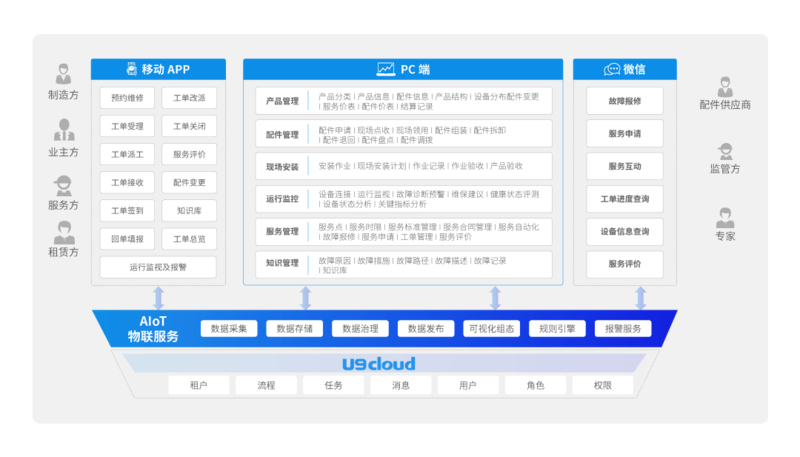
Task: Select the 运行监视及报警 box
Action: (x=158, y=267)
